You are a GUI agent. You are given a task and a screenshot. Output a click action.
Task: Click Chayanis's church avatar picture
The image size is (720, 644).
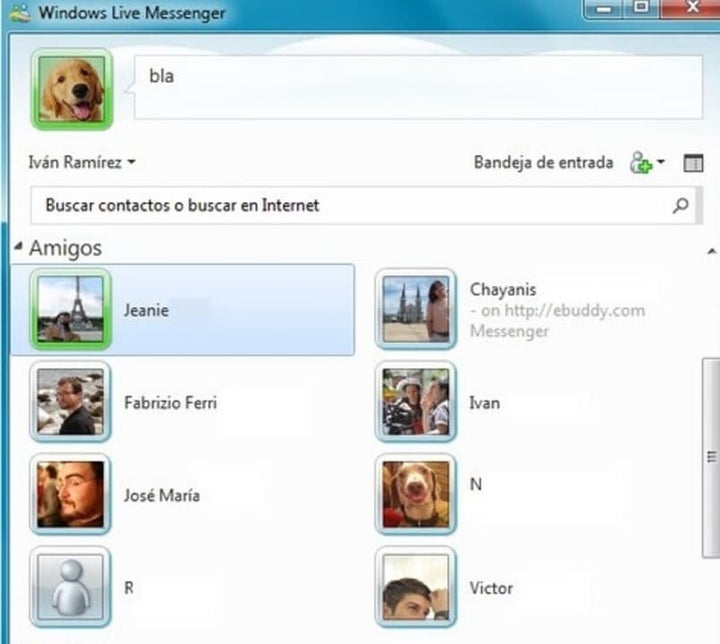[416, 310]
